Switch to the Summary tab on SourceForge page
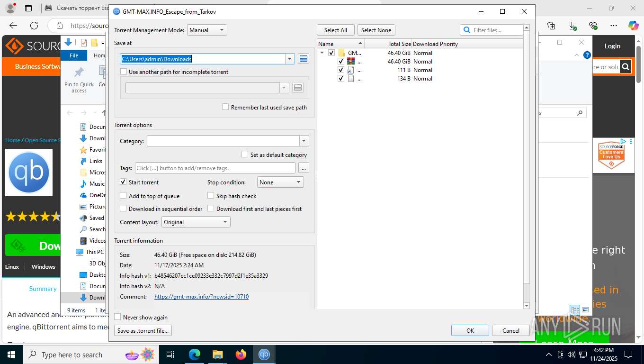The height and width of the screenshot is (364, 644). [x=43, y=289]
